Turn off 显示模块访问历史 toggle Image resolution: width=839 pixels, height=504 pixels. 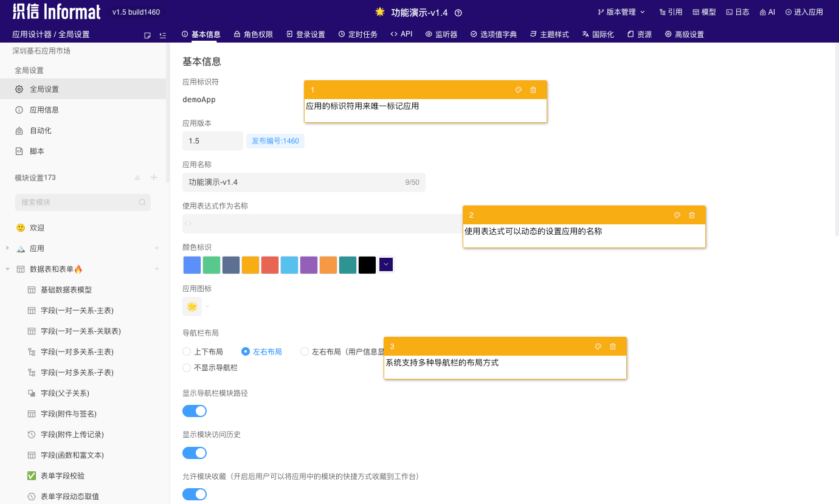[x=195, y=453]
